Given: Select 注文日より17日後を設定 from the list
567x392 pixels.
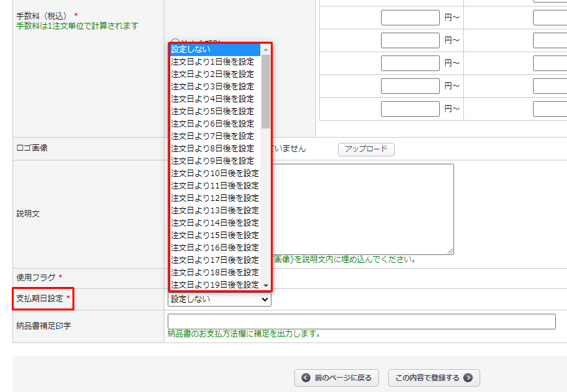Looking at the screenshot, I should [x=215, y=260].
